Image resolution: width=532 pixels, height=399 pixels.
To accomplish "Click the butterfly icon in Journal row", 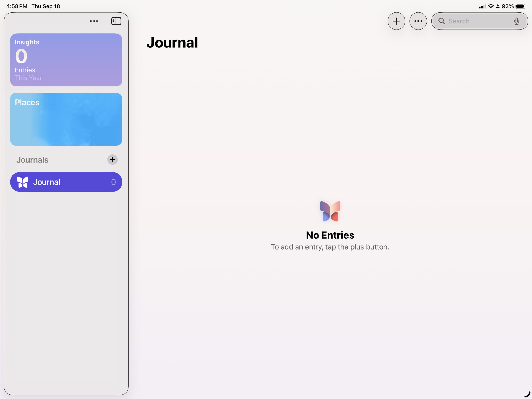I will click(23, 182).
